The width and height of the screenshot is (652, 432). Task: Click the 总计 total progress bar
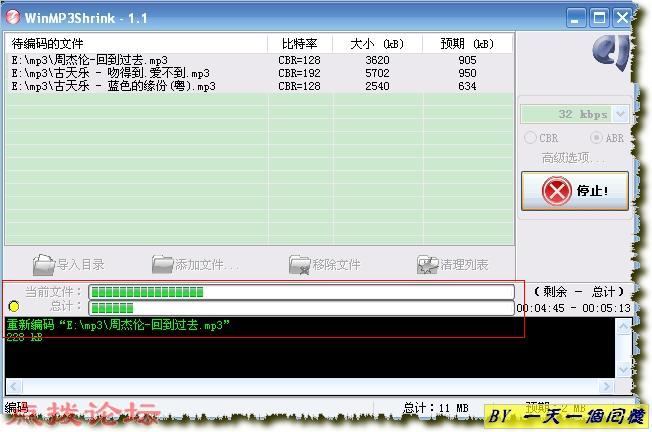[301, 308]
